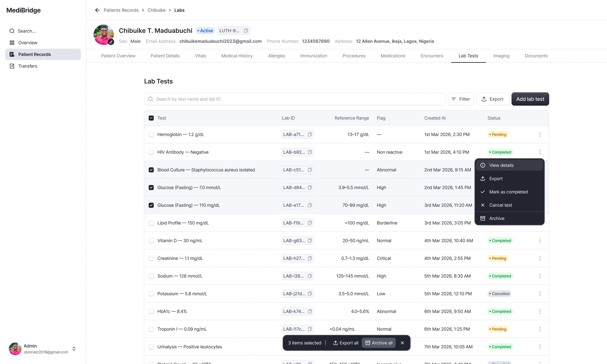Copy lab ID LAB-c51
The width and height of the screenshot is (607, 364).
click(x=310, y=170)
